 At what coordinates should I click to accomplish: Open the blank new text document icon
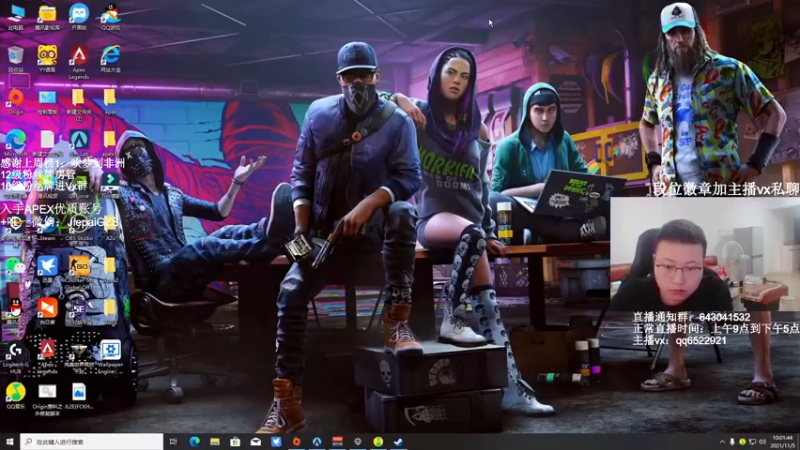[x=47, y=142]
